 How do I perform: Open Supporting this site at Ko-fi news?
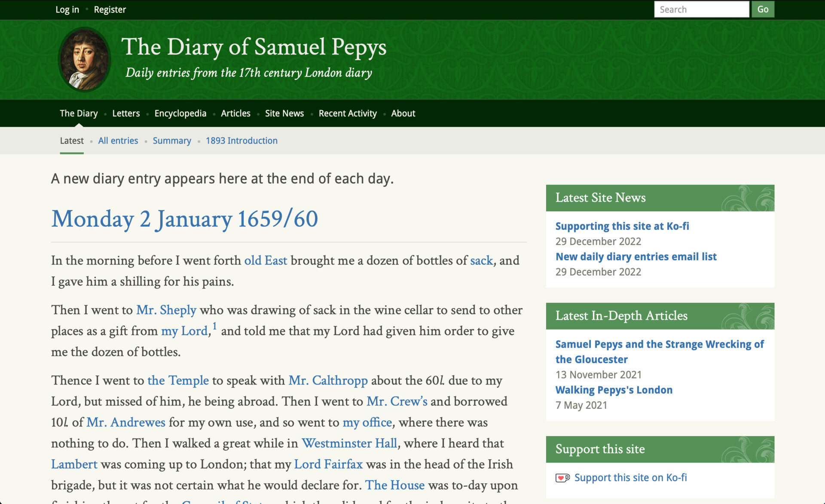pyautogui.click(x=622, y=226)
